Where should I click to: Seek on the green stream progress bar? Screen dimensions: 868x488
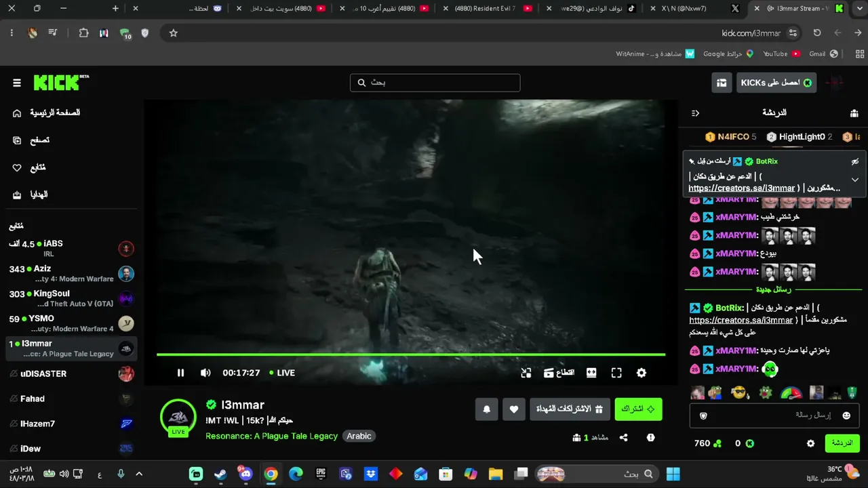pyautogui.click(x=411, y=354)
